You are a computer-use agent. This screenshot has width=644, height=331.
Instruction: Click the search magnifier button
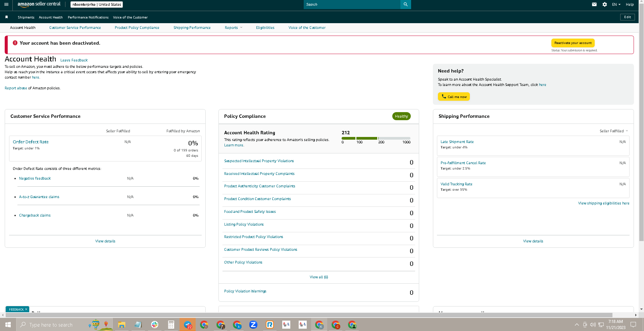(405, 4)
